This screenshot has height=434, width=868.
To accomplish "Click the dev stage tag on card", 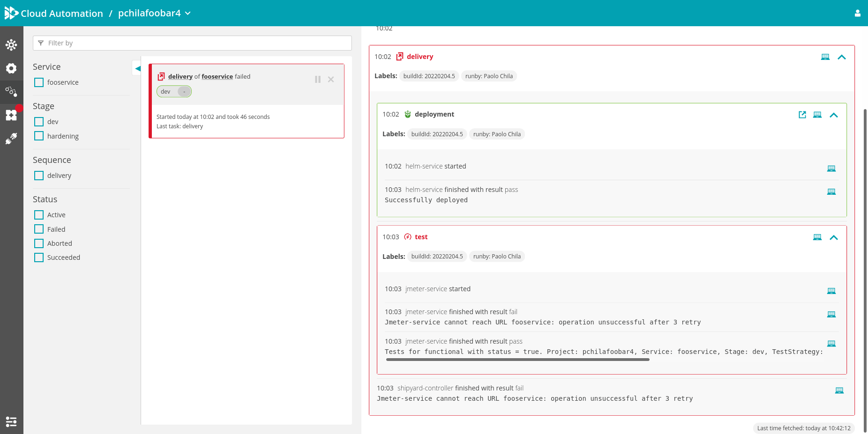I will (x=174, y=91).
